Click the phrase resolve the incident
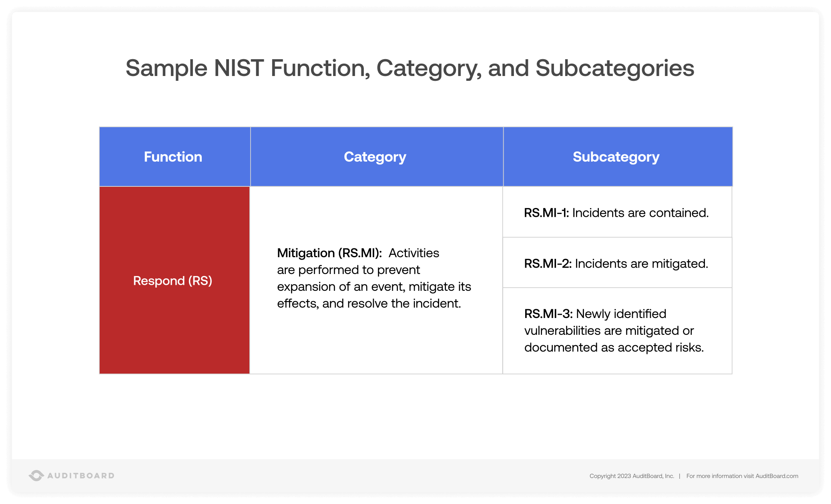The height and width of the screenshot is (504, 831). tap(404, 304)
